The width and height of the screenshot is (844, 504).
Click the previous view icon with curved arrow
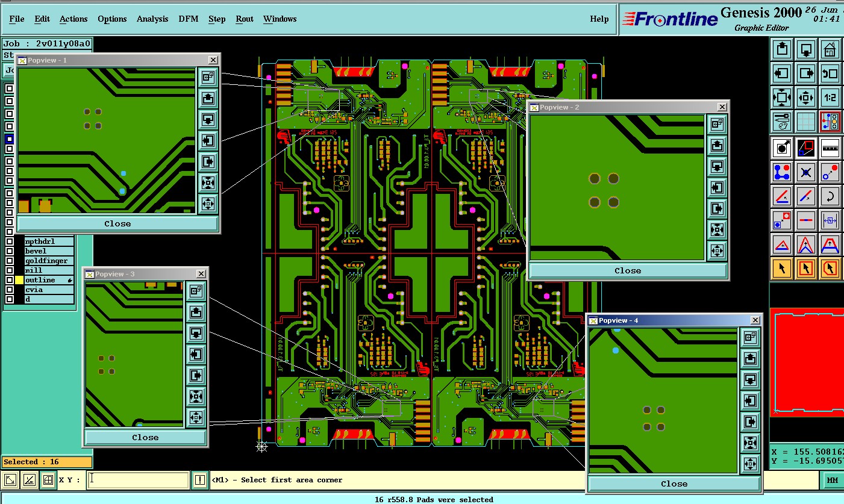[x=830, y=73]
